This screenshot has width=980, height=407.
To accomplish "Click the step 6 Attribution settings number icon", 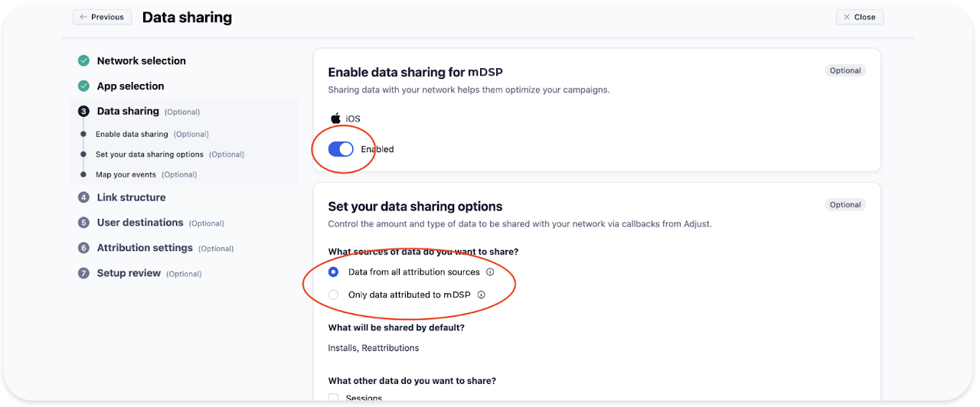I will click(83, 248).
